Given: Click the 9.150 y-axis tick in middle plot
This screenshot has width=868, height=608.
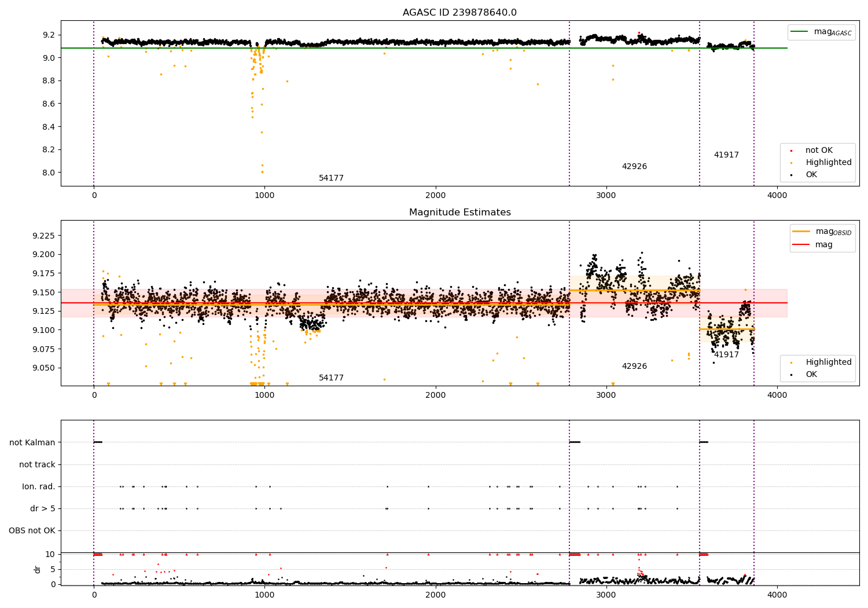Looking at the screenshot, I should coord(43,292).
